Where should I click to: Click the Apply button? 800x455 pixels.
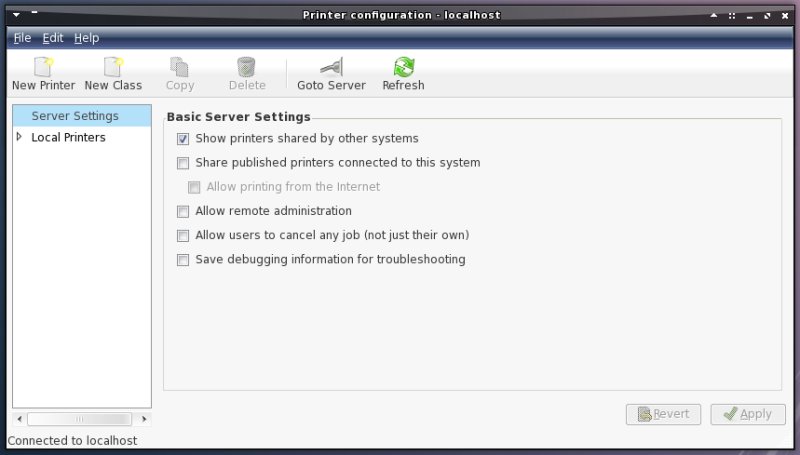click(x=748, y=414)
